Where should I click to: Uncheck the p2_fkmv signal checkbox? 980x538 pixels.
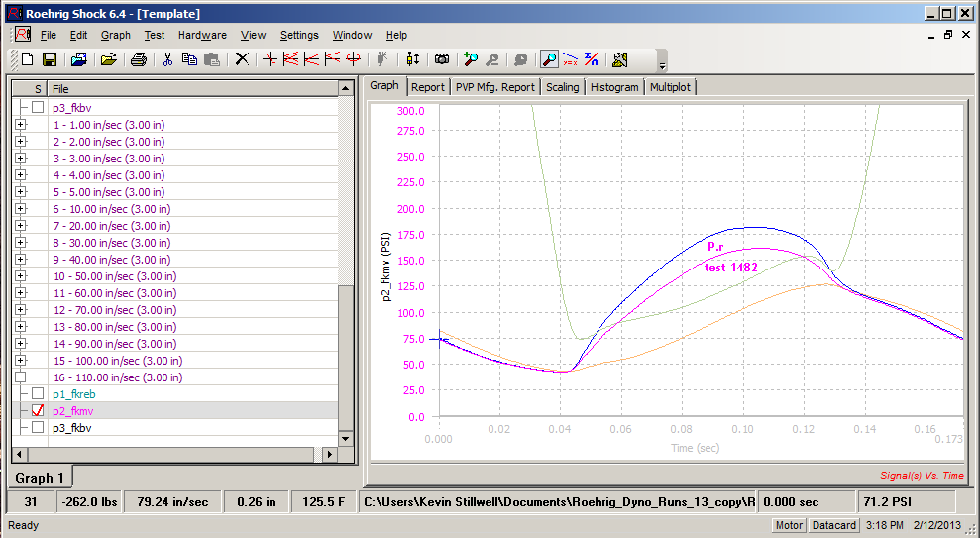coord(38,410)
